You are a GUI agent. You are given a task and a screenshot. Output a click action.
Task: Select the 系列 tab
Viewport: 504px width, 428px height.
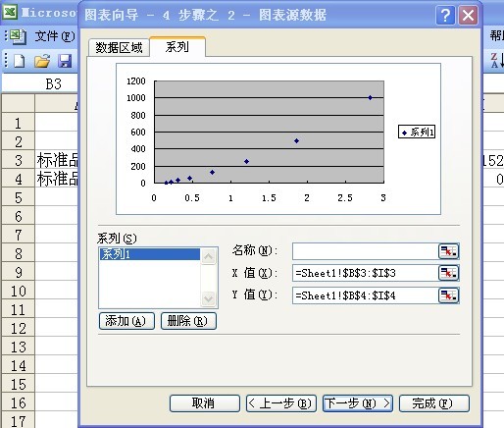pos(177,47)
